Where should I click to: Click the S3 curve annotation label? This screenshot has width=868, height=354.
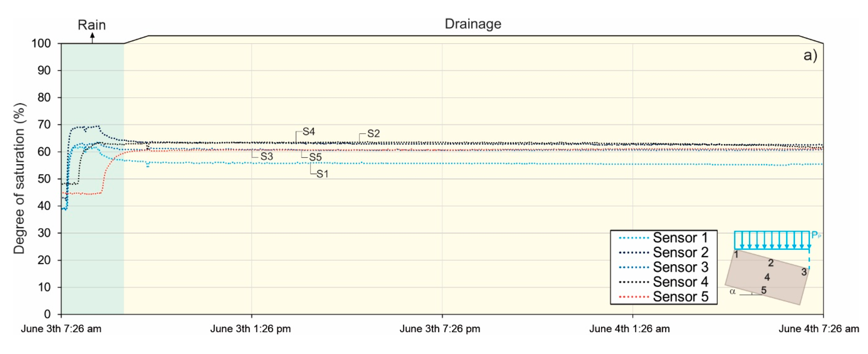(x=266, y=157)
